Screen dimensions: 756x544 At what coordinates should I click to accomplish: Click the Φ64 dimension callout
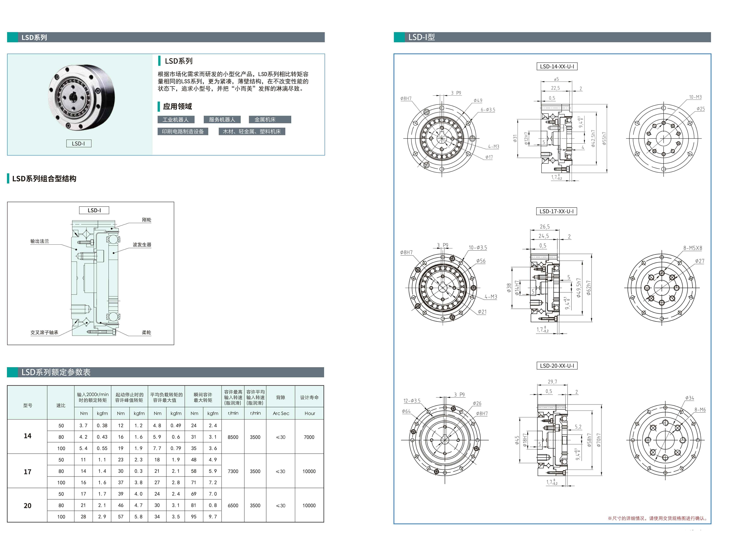(x=406, y=411)
